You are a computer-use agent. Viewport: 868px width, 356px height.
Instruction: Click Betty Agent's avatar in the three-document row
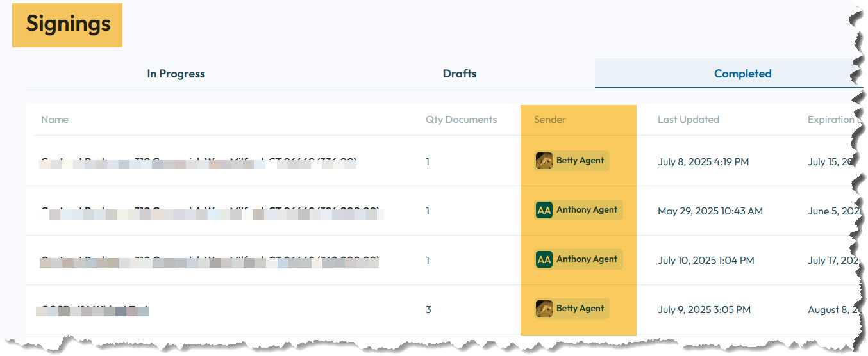(x=544, y=309)
